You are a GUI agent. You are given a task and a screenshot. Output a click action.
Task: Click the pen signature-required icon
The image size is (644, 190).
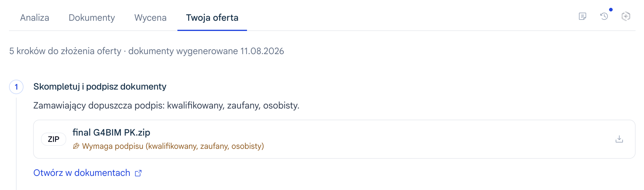tap(76, 146)
